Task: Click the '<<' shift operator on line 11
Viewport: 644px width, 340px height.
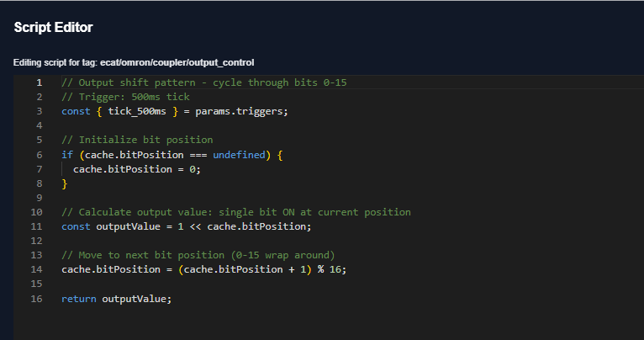Action: (194, 226)
